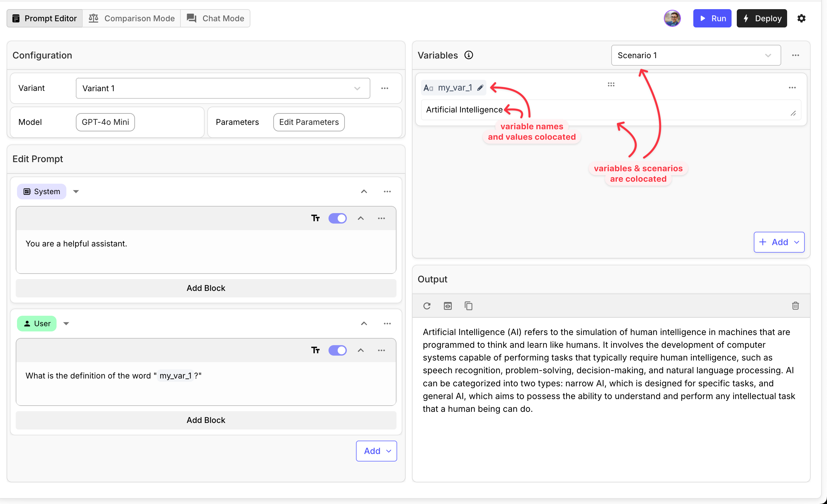The width and height of the screenshot is (827, 504).
Task: Delete the output with the trash icon
Action: pos(795,306)
